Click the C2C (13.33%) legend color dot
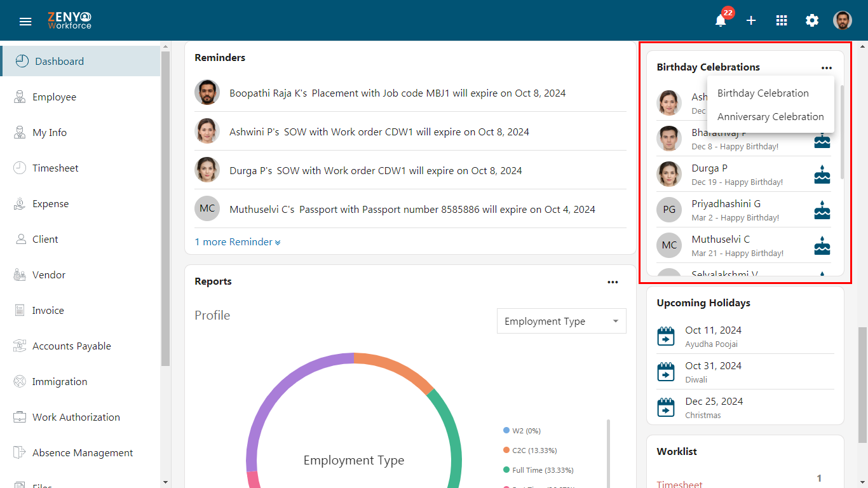Screen dimensions: 868x488 click(x=506, y=450)
